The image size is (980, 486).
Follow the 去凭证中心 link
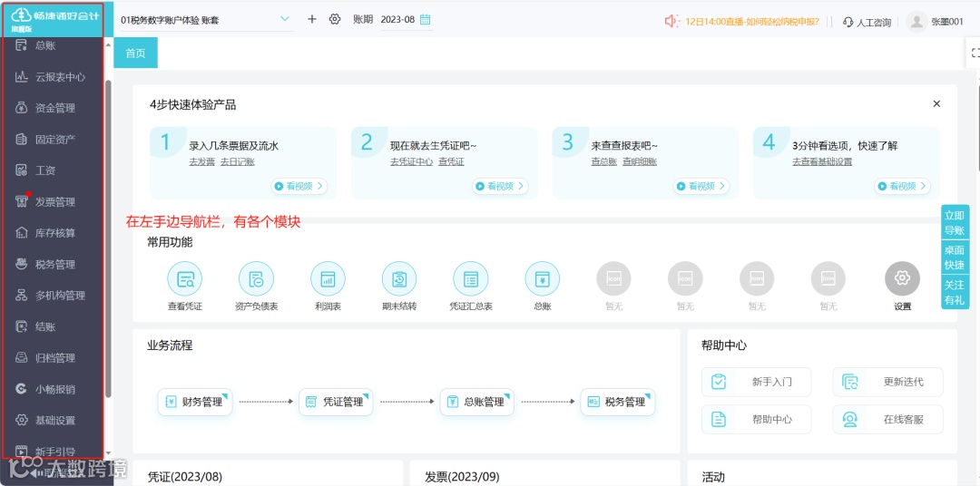coord(411,161)
